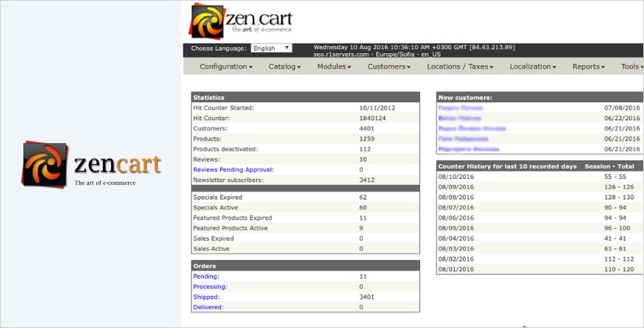The image size is (644, 328).
Task: Open the Choose Language dropdown
Action: tap(271, 48)
